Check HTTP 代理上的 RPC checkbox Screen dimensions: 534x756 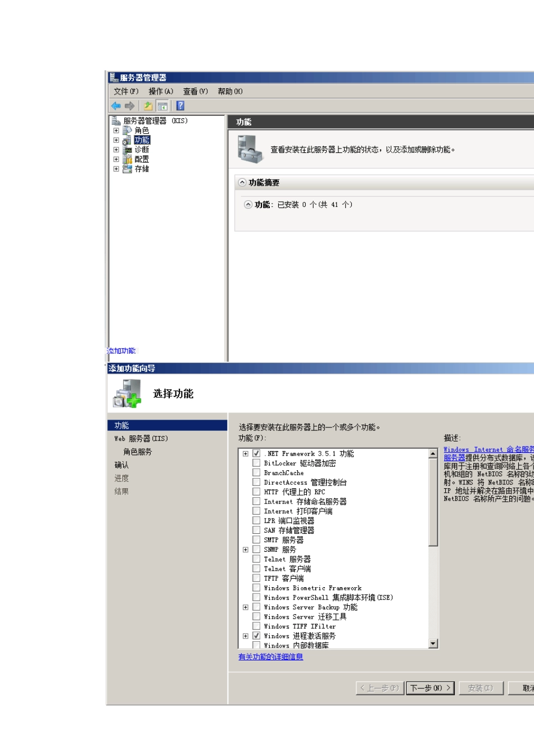(256, 492)
